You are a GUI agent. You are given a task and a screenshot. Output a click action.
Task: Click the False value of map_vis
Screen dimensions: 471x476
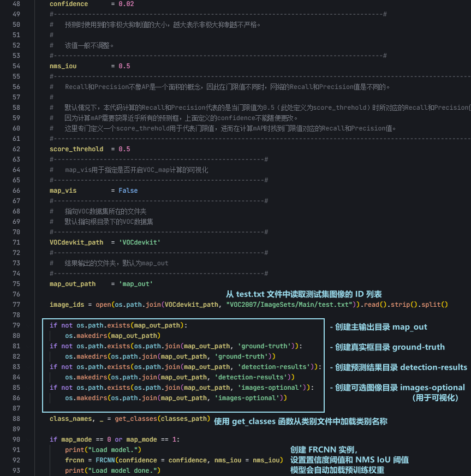pyautogui.click(x=127, y=191)
